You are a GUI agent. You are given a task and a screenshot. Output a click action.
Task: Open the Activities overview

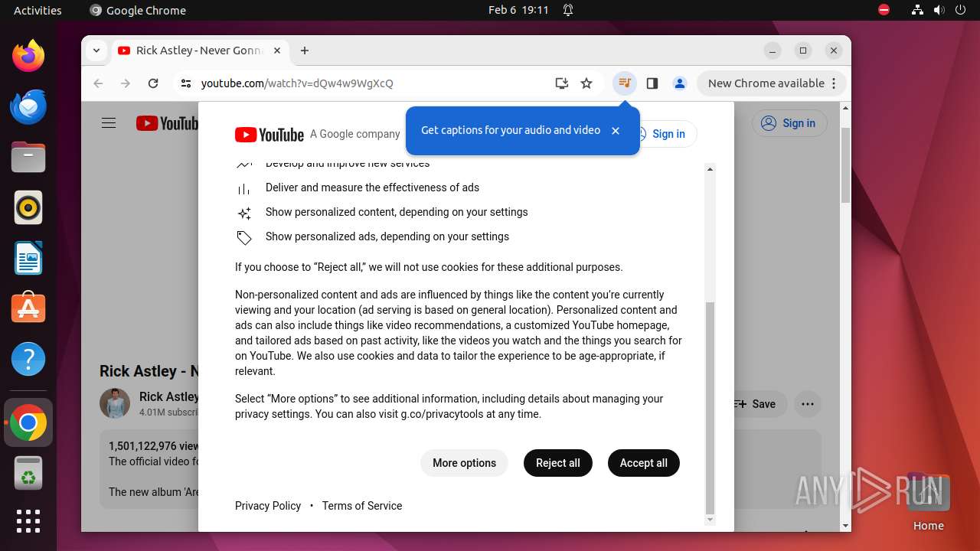click(38, 10)
